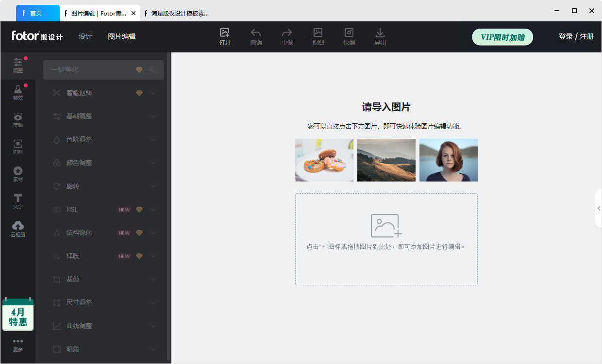602x364 pixels.
Task: Select the donut sample image thumbnail
Action: point(324,160)
